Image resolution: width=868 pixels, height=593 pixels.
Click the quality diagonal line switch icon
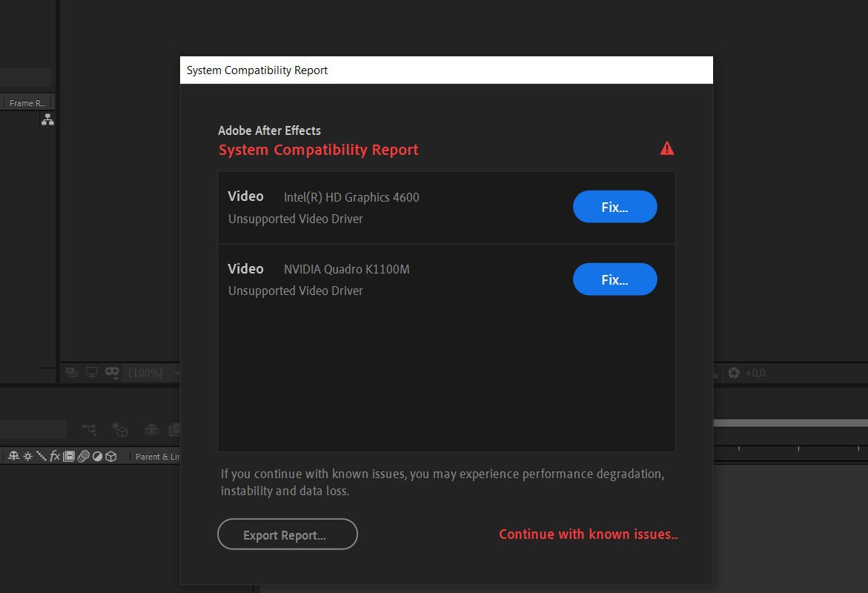pos(41,456)
